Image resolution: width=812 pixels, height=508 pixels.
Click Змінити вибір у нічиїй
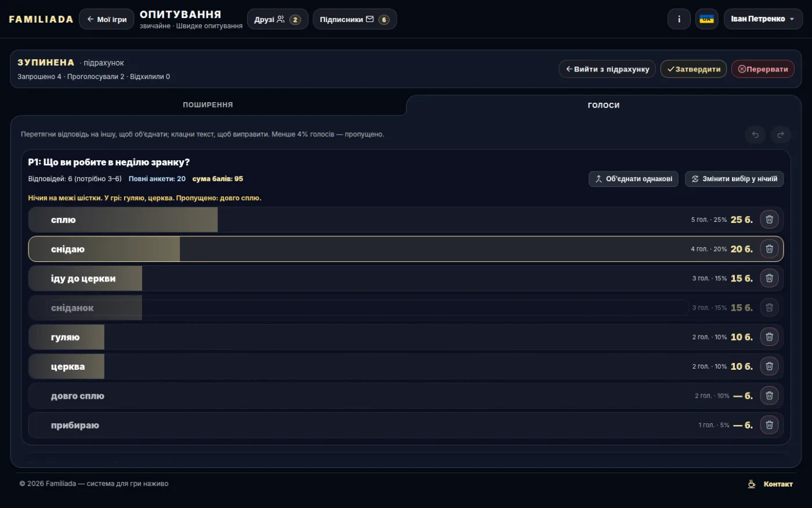[734, 179]
